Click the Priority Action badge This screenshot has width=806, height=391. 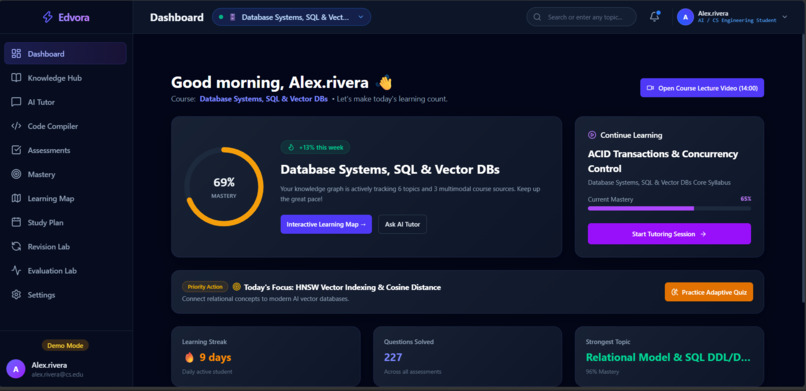click(x=205, y=287)
